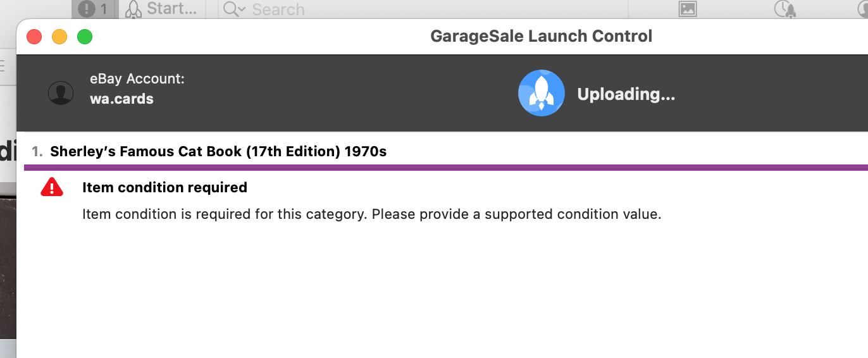Open the image toolbar icon

tap(688, 9)
